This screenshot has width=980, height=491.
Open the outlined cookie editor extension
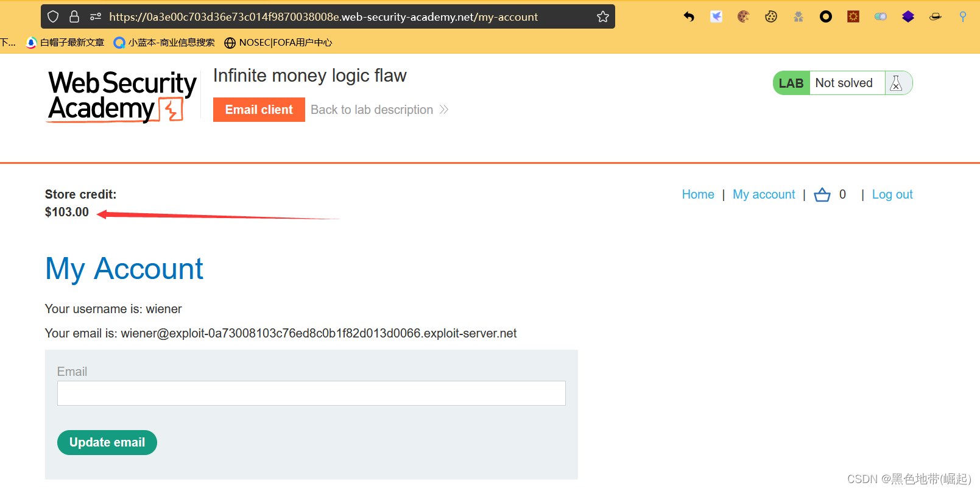pyautogui.click(x=771, y=16)
